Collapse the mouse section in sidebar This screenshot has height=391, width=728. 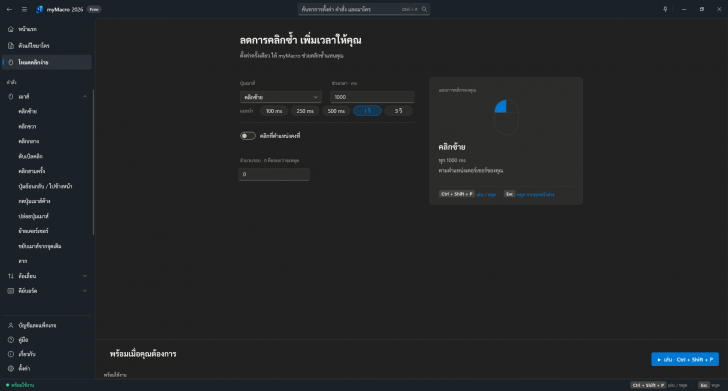click(84, 97)
